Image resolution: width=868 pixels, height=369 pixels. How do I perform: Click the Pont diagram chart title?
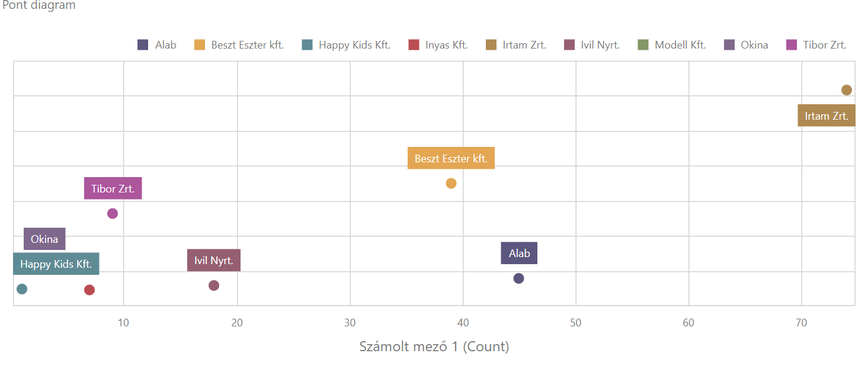[39, 6]
